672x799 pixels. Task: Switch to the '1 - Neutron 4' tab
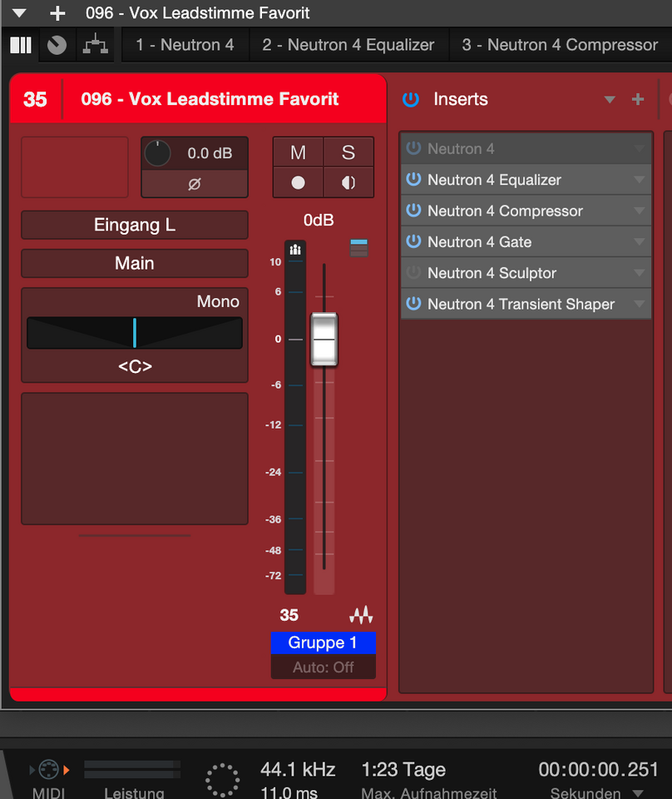(185, 45)
